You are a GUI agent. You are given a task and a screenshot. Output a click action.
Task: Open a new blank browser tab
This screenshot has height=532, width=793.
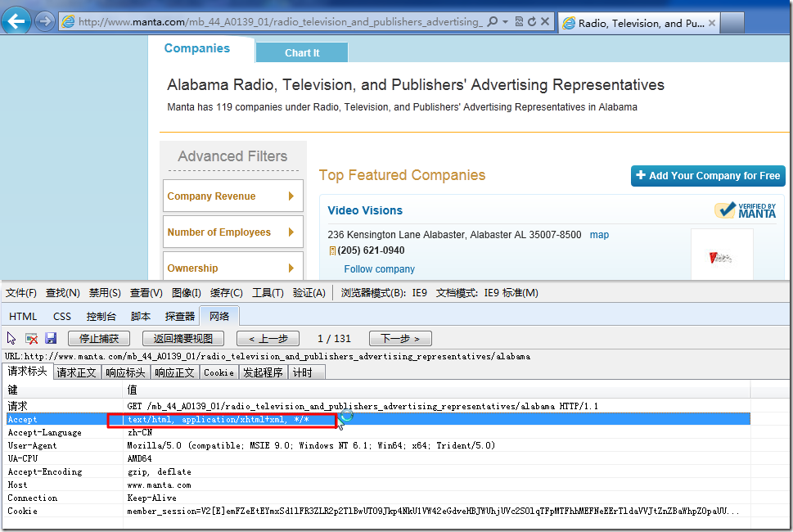[x=732, y=23]
